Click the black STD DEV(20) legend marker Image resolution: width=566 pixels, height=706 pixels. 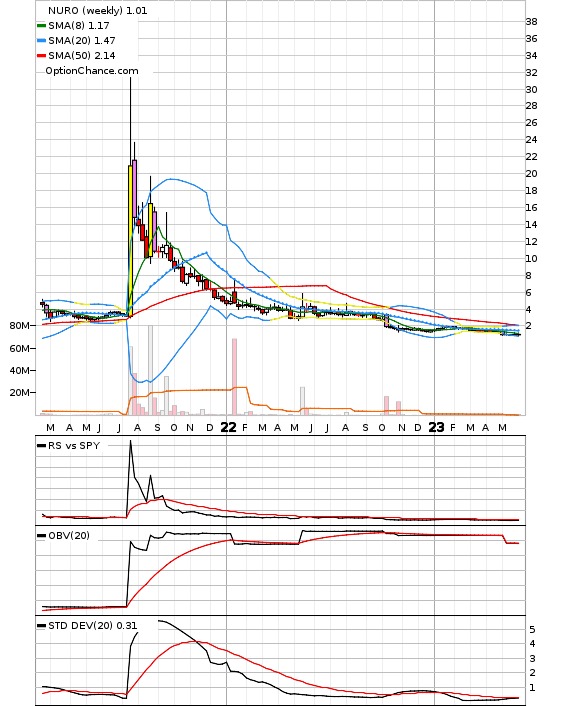tap(41, 626)
